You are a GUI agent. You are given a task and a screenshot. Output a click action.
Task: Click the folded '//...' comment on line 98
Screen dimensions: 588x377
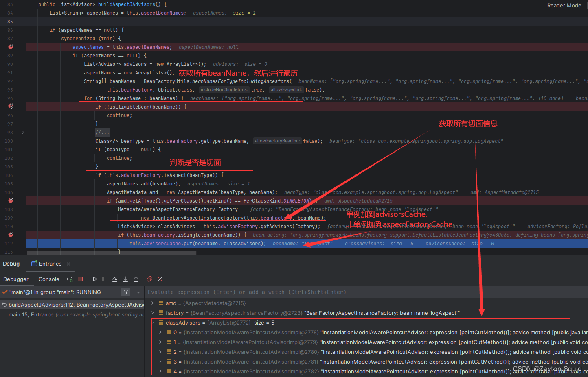[102, 132]
